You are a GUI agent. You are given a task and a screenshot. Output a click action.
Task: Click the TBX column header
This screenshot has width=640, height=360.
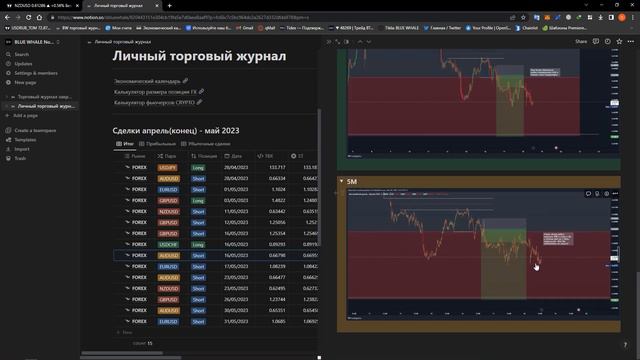(x=265, y=156)
